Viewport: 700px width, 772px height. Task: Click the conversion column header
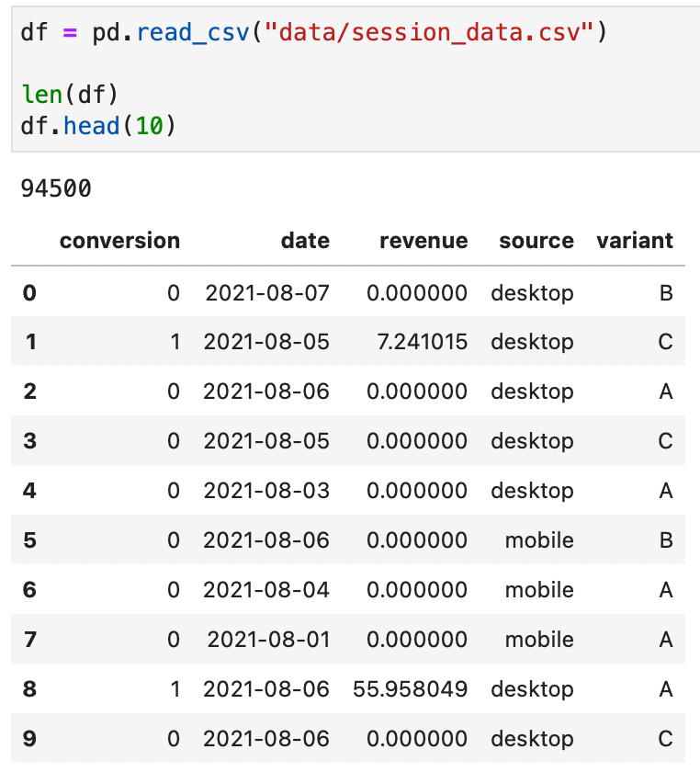pyautogui.click(x=119, y=241)
